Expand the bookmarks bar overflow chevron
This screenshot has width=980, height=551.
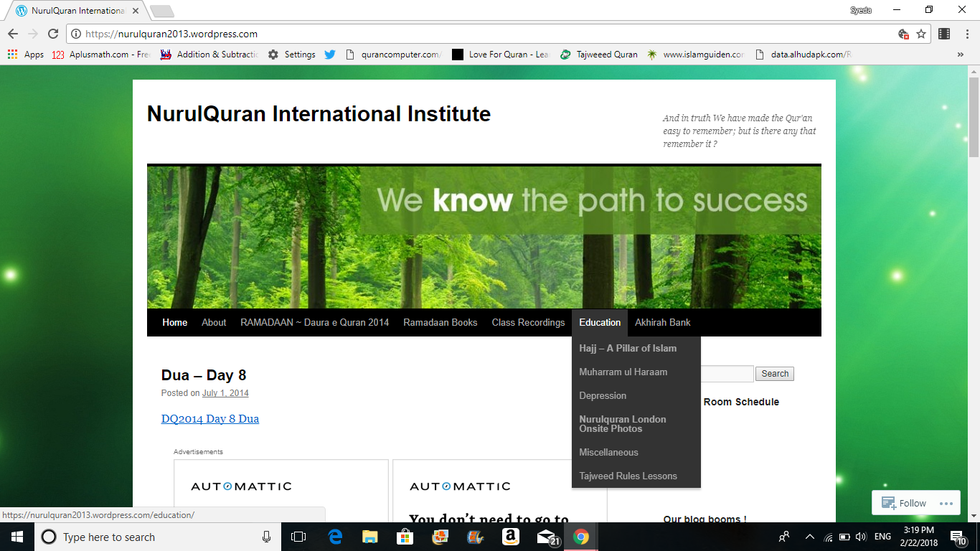(x=961, y=54)
